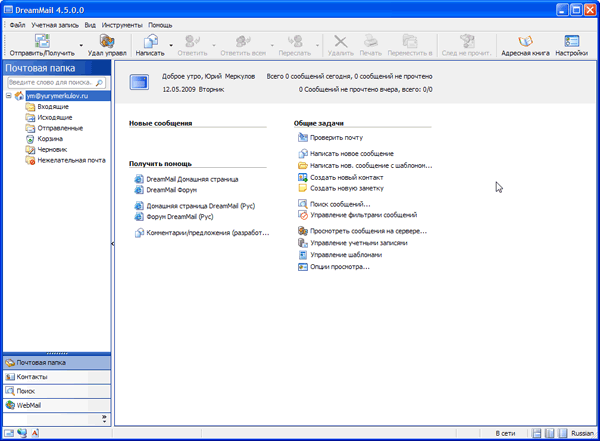Select the Отправленные folder

[x=60, y=128]
